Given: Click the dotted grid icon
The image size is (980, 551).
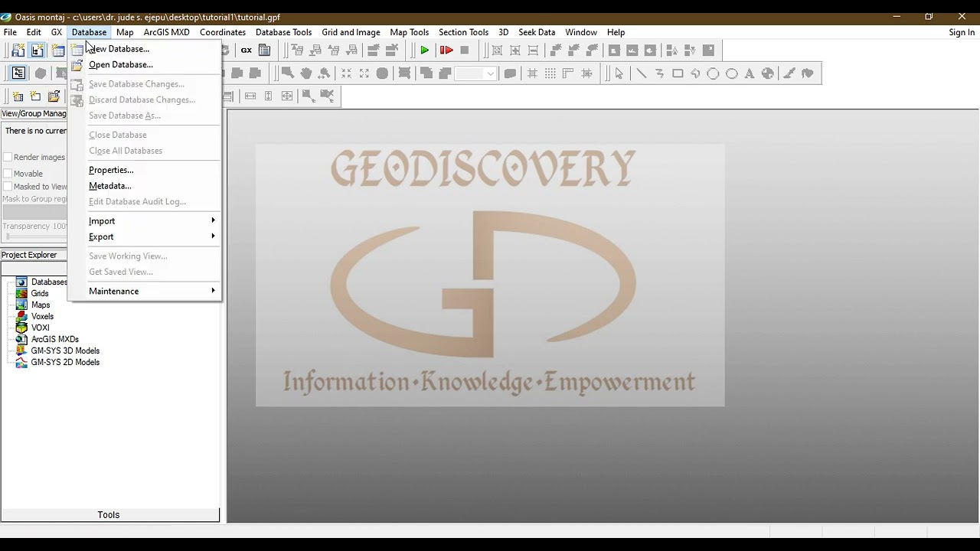Looking at the screenshot, I should click(550, 73).
